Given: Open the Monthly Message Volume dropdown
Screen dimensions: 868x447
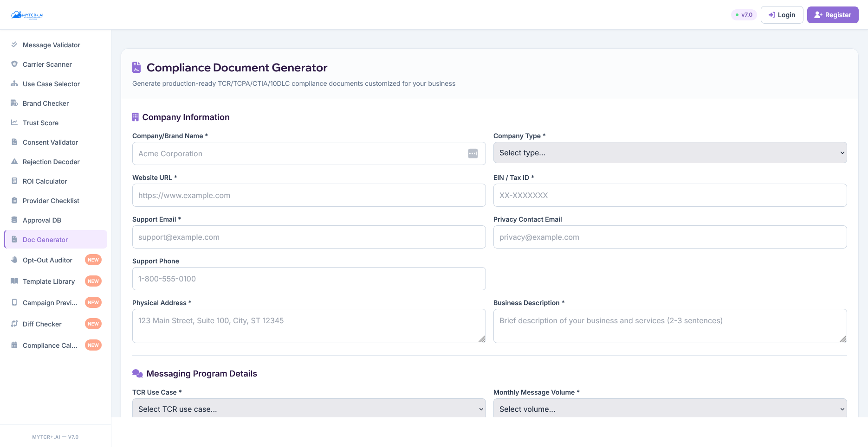Looking at the screenshot, I should click(x=670, y=409).
